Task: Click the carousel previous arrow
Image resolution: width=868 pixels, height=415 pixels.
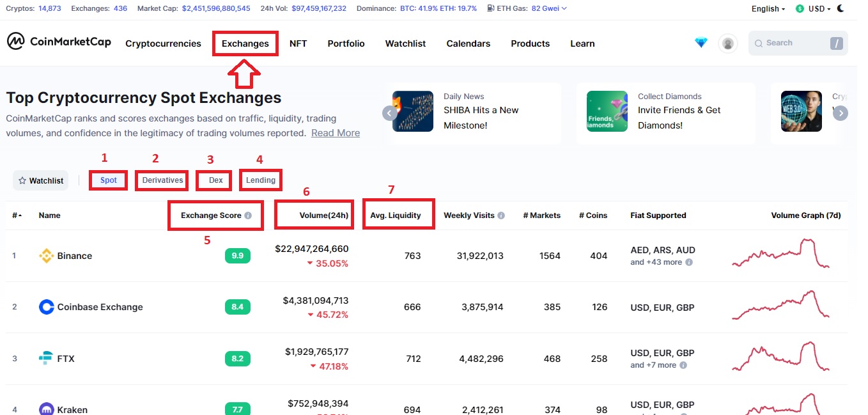Action: pyautogui.click(x=389, y=113)
